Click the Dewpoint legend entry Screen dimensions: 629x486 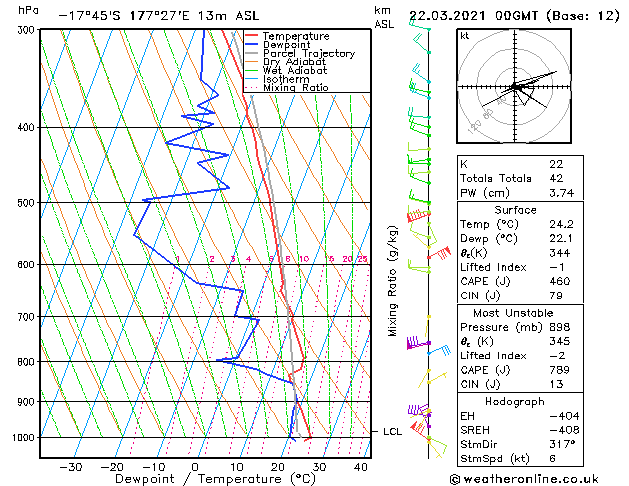click(286, 45)
